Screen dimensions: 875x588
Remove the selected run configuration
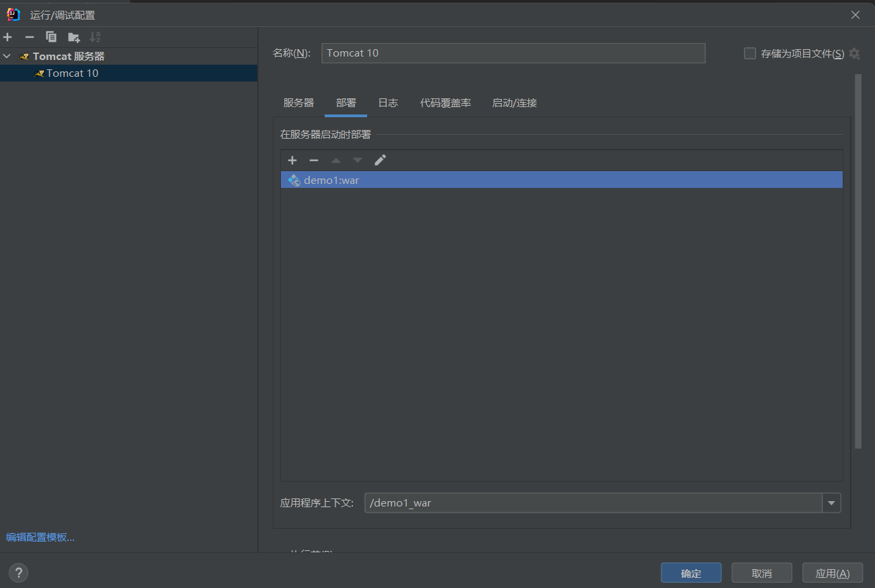point(30,37)
